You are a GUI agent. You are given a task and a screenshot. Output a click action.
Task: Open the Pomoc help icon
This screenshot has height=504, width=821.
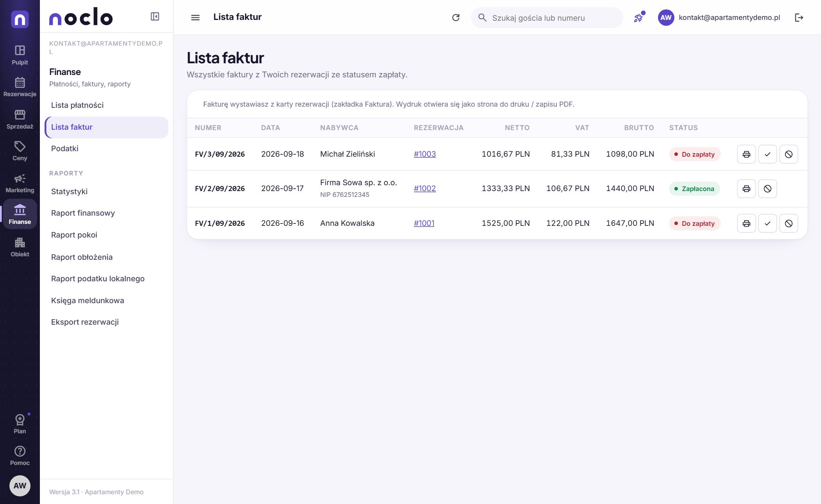[20, 456]
